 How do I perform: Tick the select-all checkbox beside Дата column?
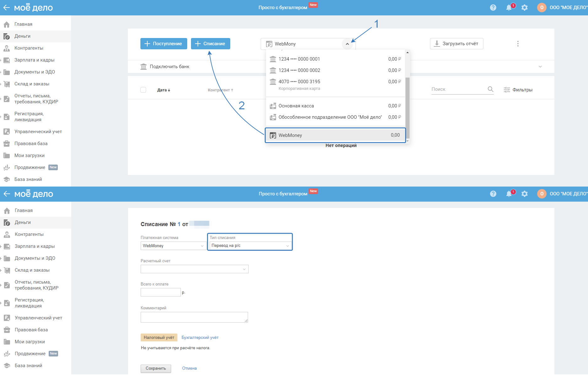(143, 90)
